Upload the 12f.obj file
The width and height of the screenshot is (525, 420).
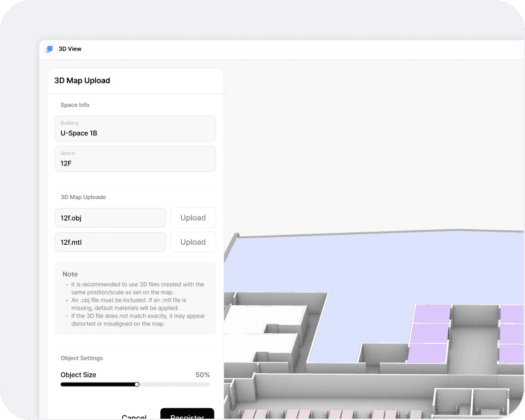tap(193, 217)
